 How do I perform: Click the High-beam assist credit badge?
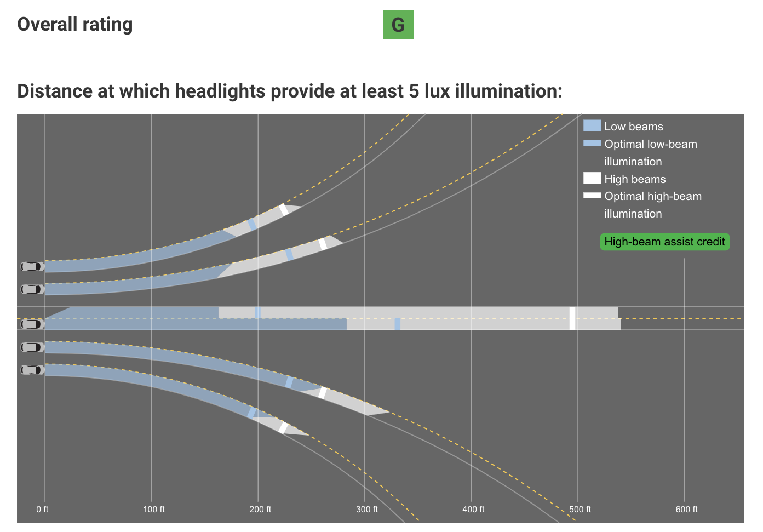(x=665, y=242)
